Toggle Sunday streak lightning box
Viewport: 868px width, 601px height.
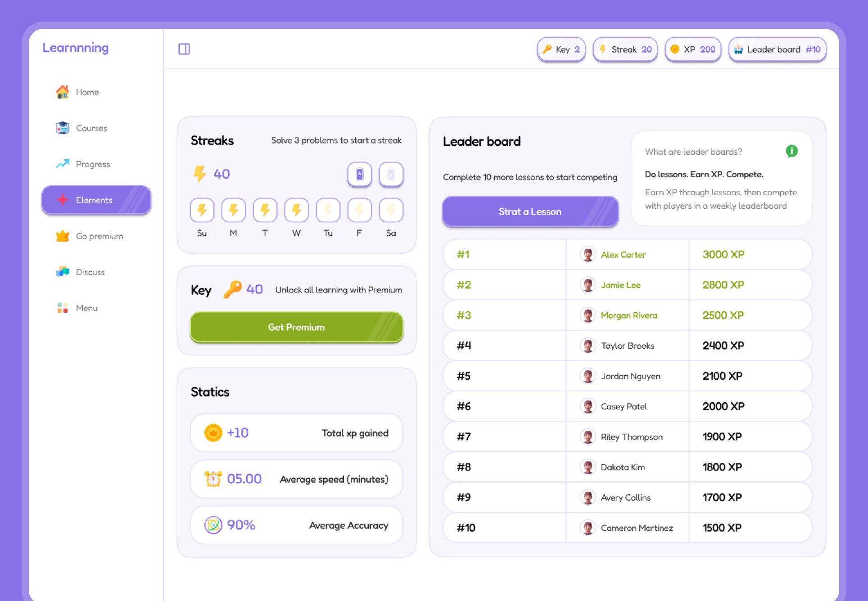[202, 210]
